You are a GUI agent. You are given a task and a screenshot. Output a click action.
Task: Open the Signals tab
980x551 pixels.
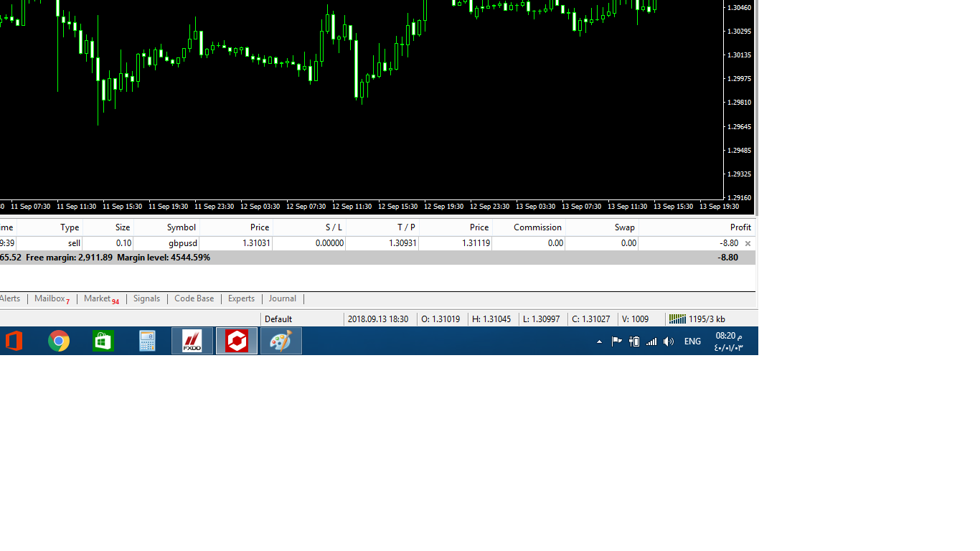(146, 298)
